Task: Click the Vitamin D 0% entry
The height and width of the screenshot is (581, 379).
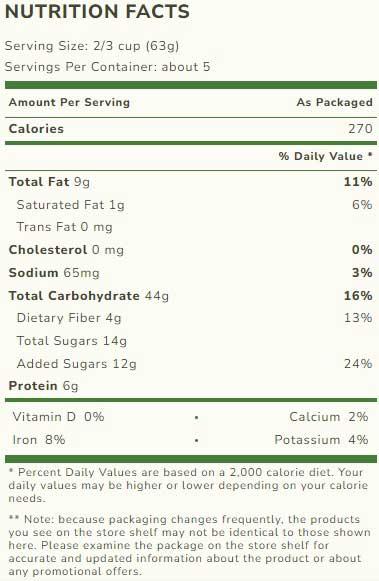Action: click(x=58, y=417)
